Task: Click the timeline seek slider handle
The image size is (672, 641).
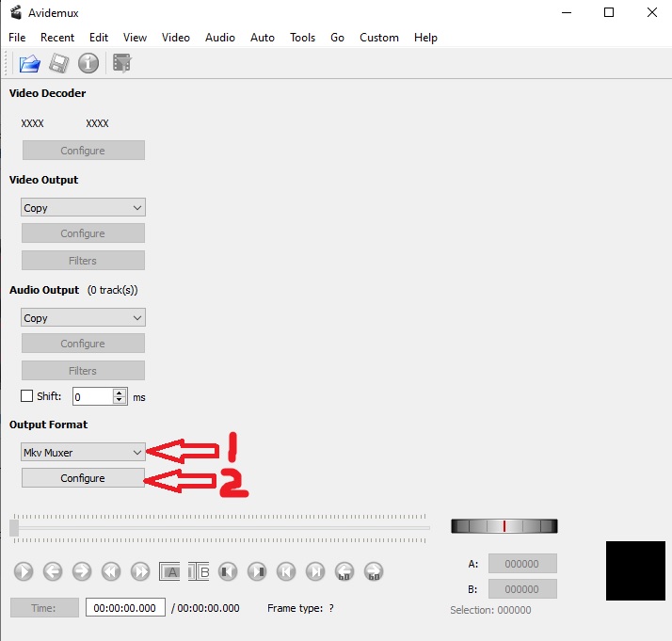Action: tap(14, 528)
